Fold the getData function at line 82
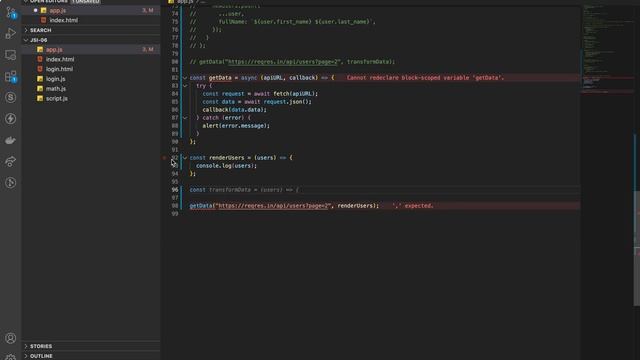This screenshot has height=360, width=640. click(185, 78)
